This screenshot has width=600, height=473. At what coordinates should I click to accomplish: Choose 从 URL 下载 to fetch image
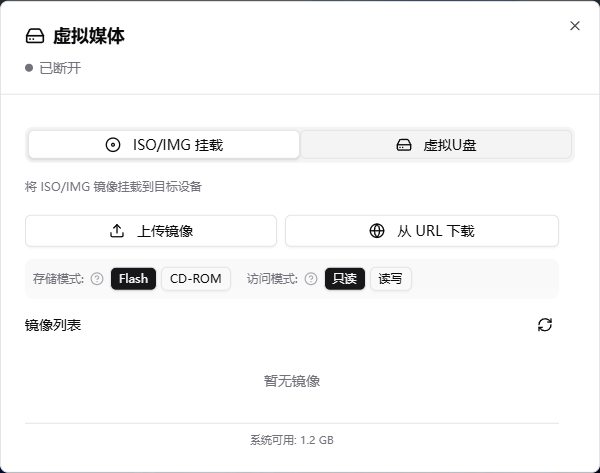tap(422, 231)
